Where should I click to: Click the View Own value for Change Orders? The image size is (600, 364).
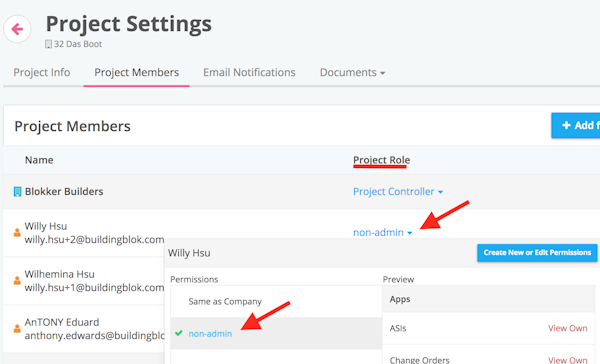pyautogui.click(x=567, y=360)
